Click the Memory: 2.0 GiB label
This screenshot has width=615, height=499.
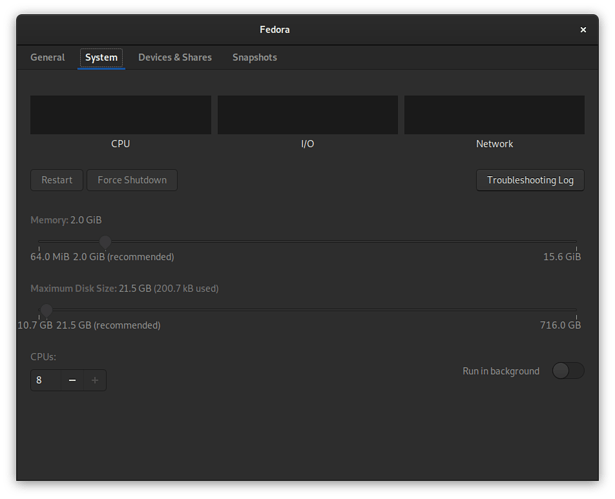pos(66,220)
